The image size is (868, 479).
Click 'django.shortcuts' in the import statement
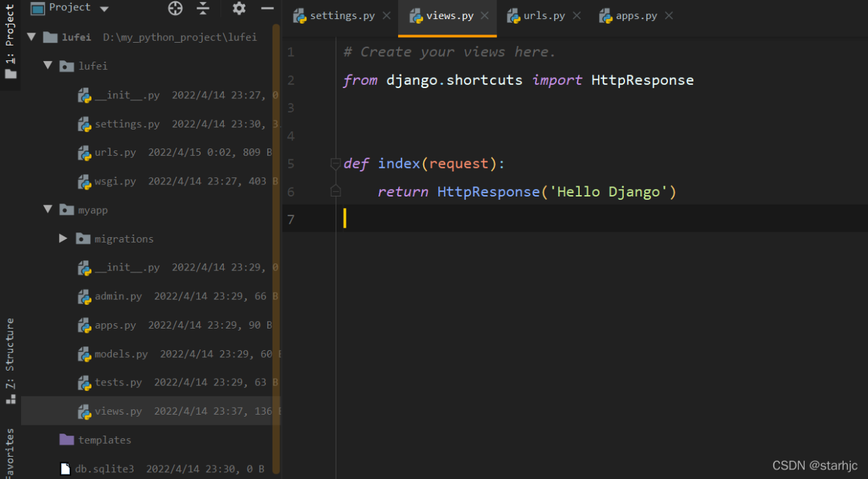(454, 80)
